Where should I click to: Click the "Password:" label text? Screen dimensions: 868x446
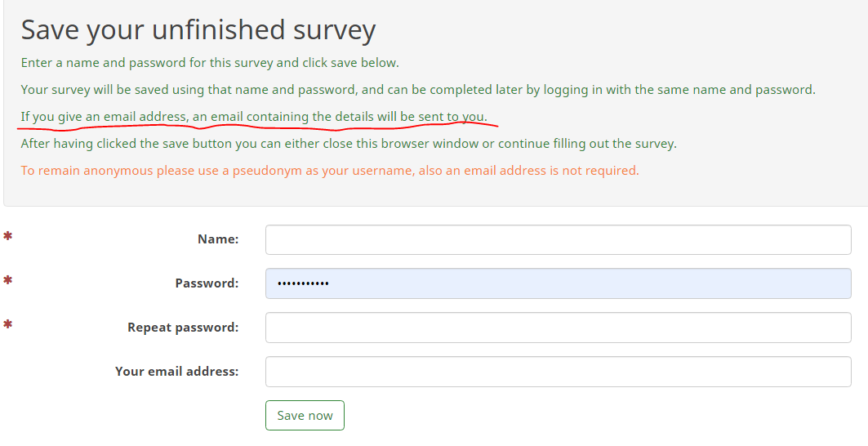tap(207, 283)
